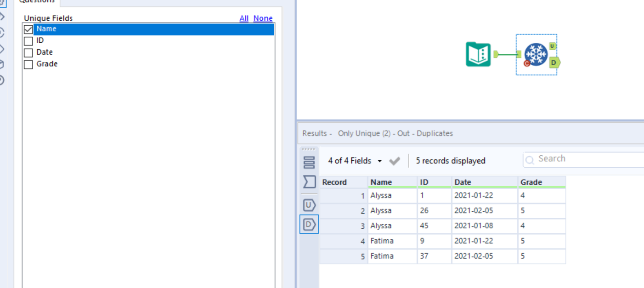Click the All link to select every field
644x288 pixels.
point(244,18)
